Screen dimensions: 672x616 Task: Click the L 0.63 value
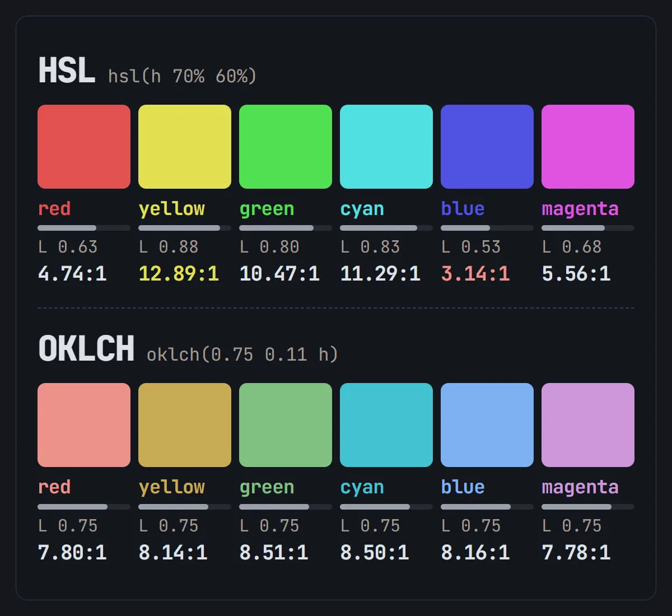(68, 247)
